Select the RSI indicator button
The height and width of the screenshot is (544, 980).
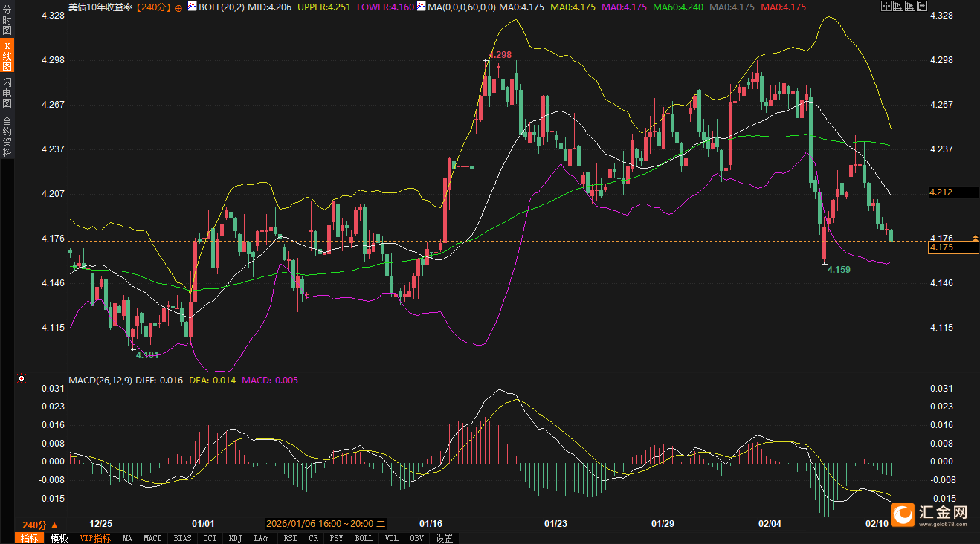click(290, 538)
